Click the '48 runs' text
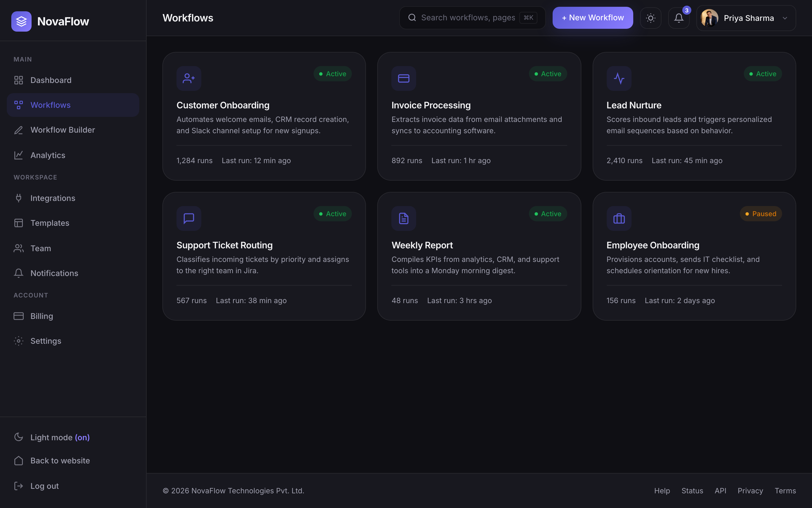Screen dimensions: 812x508 [405, 301]
